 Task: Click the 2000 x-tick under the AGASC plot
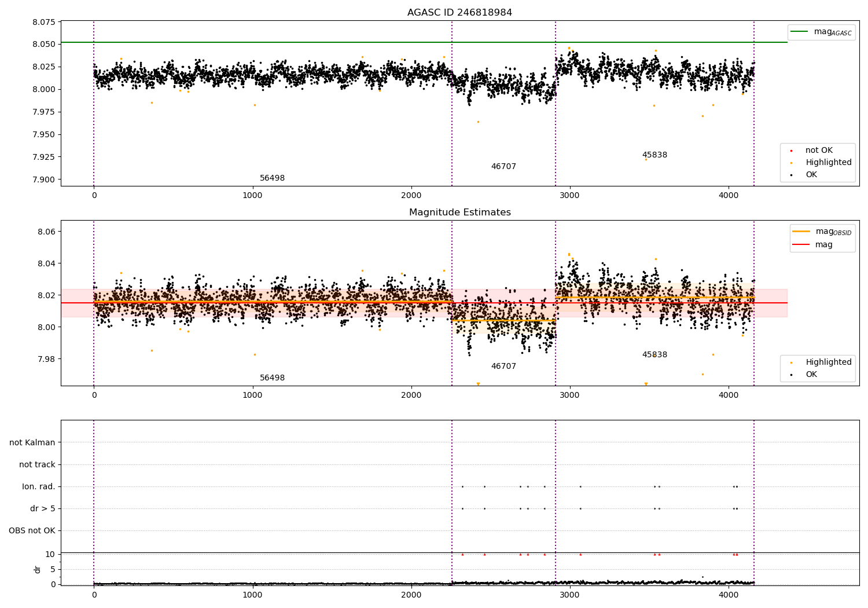[411, 196]
